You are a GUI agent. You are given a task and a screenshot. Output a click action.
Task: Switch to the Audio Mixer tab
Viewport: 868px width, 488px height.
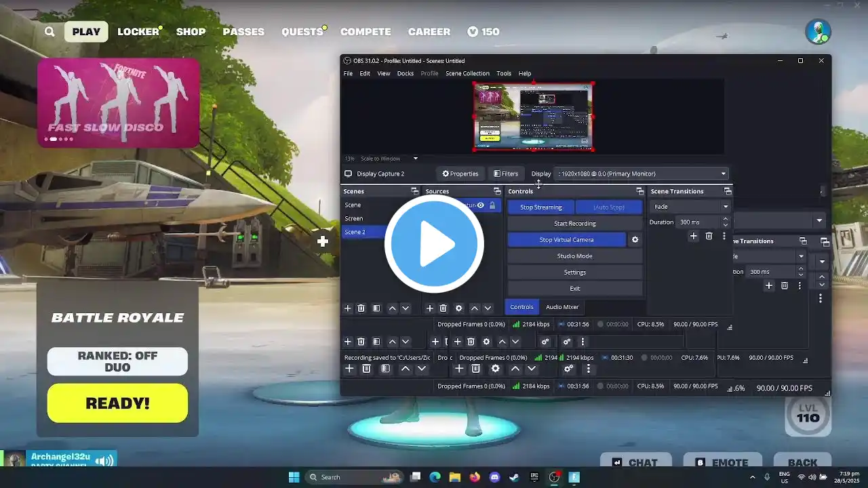click(562, 307)
